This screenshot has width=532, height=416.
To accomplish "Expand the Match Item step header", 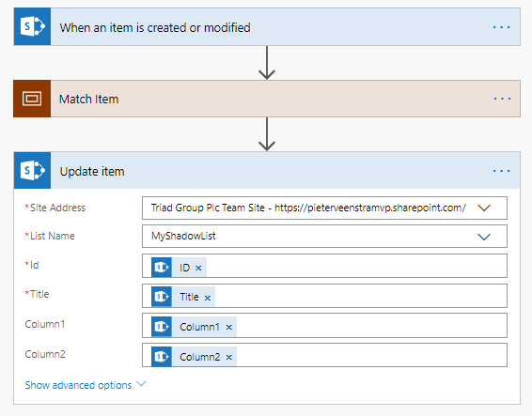I will [x=267, y=99].
